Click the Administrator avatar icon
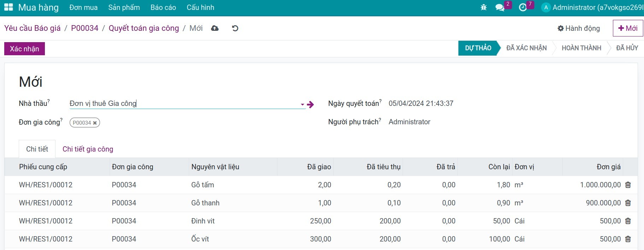Viewport: 644px width, 250px height. point(546,7)
